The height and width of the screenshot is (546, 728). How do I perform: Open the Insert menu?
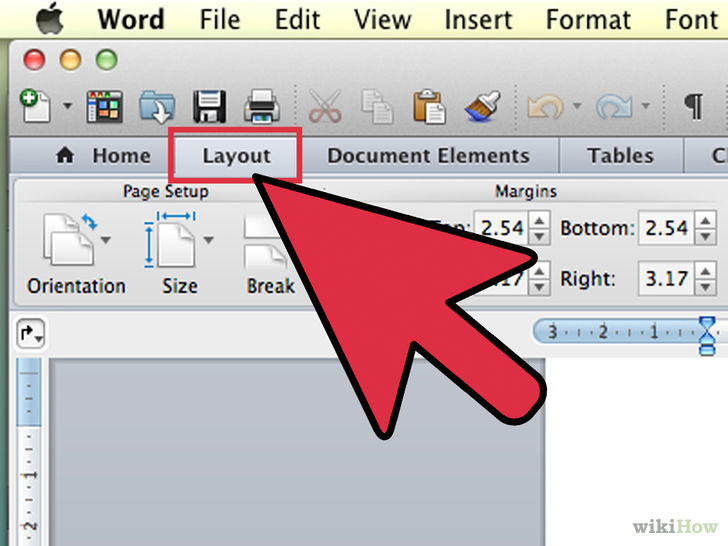(478, 20)
